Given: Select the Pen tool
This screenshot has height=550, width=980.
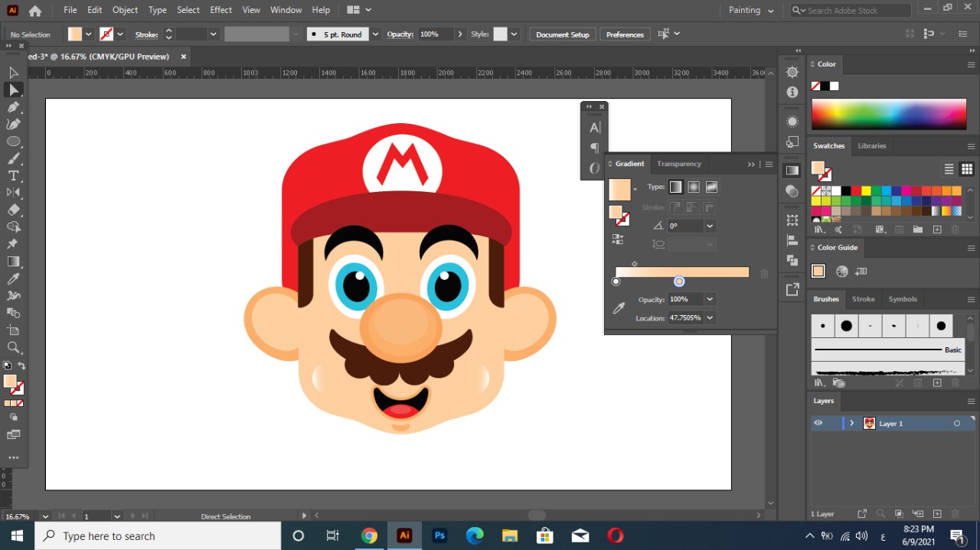Looking at the screenshot, I should coord(13,107).
